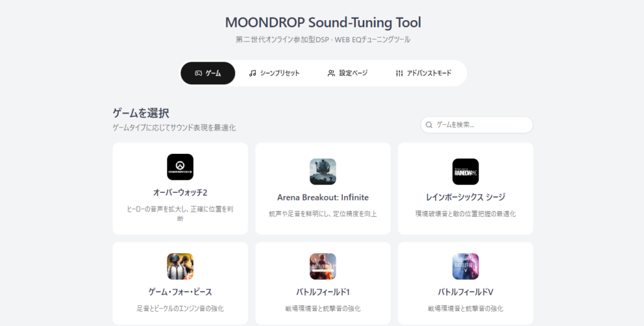Click the 第二世代オンライン参加型DSP subtitle
The width and height of the screenshot is (644, 326).
tap(323, 40)
